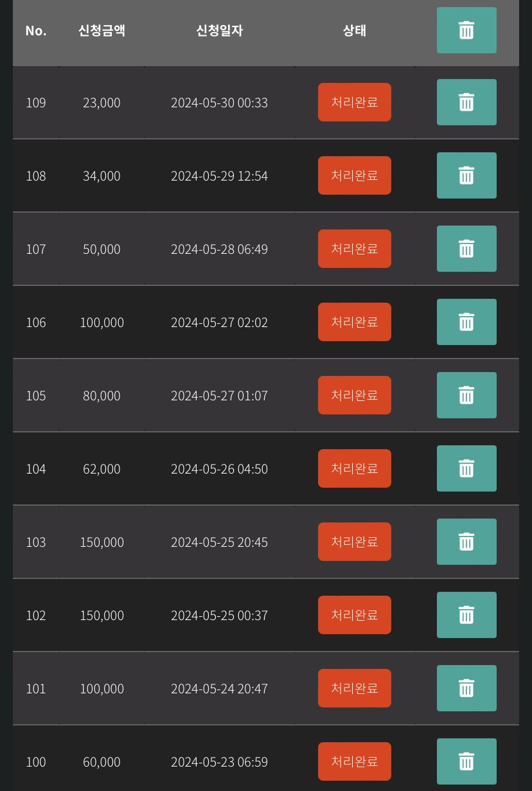Screen dimensions: 532x791
Task: Delete entry No. 101 with trash icon
Action: [466, 688]
